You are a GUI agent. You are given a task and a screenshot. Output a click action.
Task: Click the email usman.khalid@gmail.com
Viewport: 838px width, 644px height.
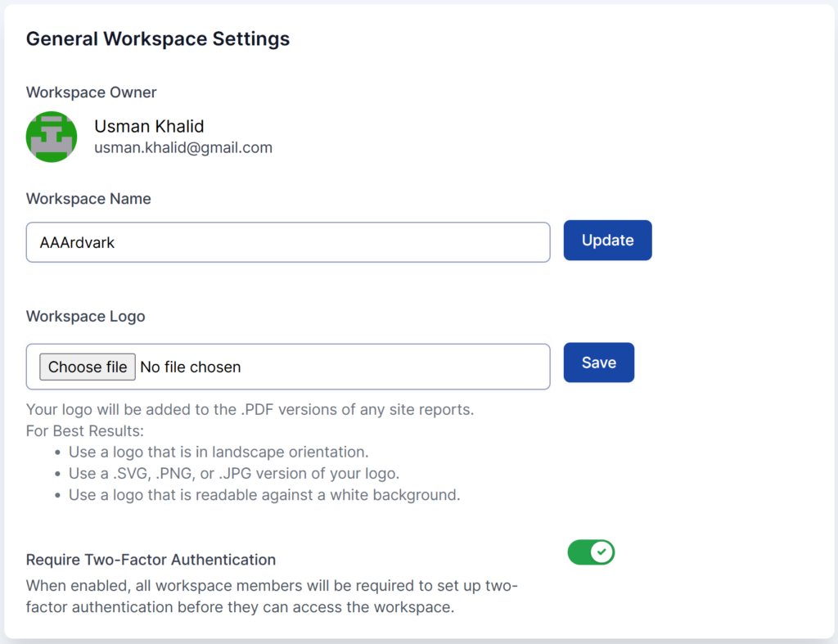point(183,148)
